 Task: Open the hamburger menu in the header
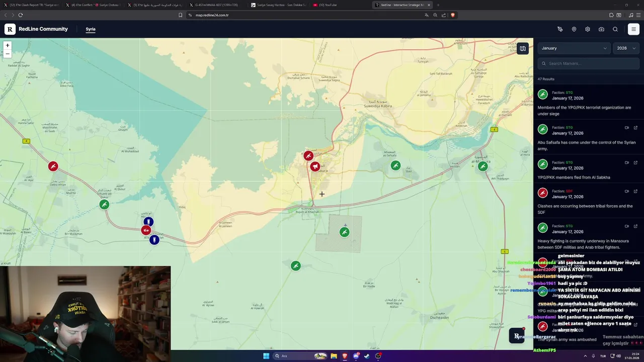633,29
